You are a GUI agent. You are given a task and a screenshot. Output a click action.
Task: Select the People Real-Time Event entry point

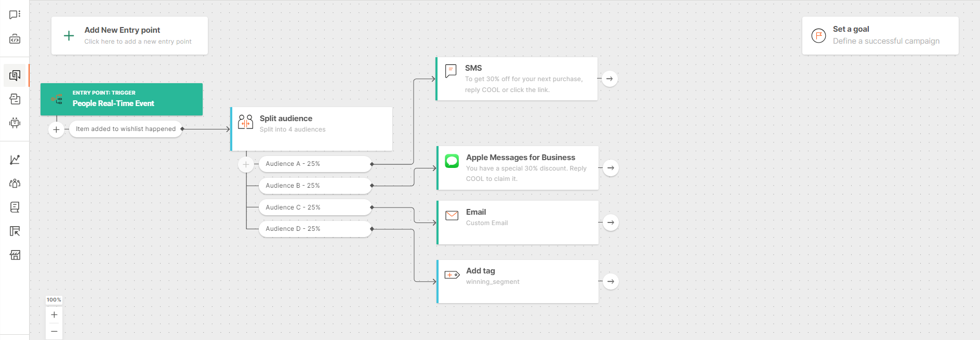point(122,99)
